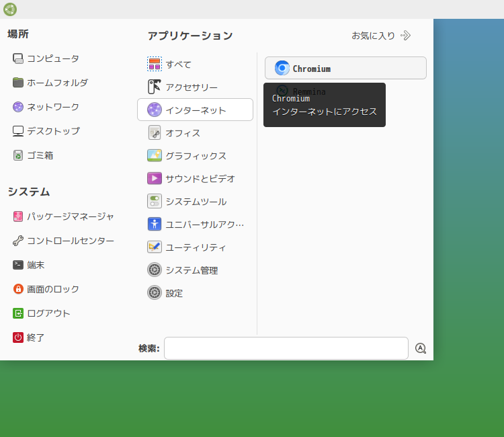Open コントロールセンター
This screenshot has height=437, width=504.
pyautogui.click(x=63, y=241)
